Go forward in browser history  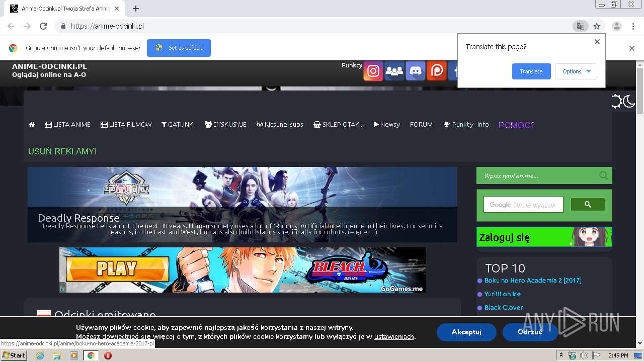pos(27,26)
